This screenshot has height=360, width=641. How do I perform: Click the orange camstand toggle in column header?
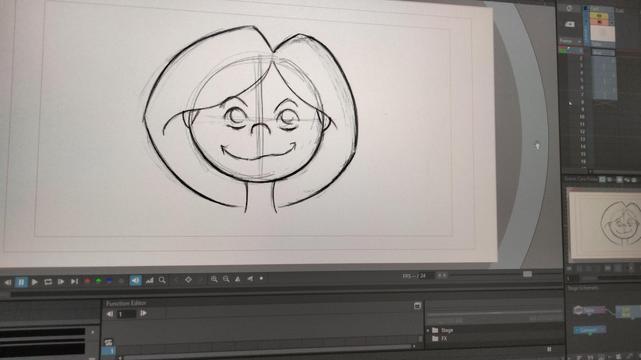[x=599, y=21]
